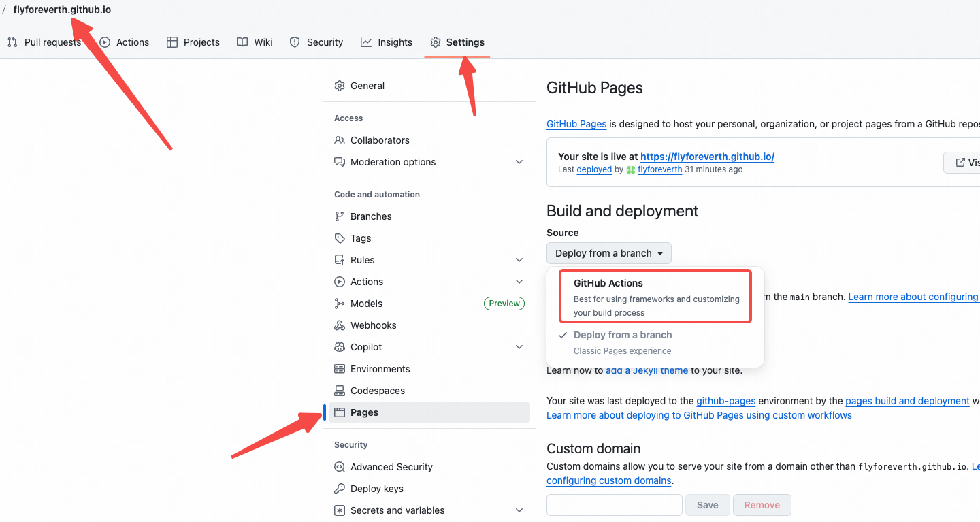Viewport: 980px width, 522px height.
Task: Open General settings text label
Action: (x=367, y=86)
